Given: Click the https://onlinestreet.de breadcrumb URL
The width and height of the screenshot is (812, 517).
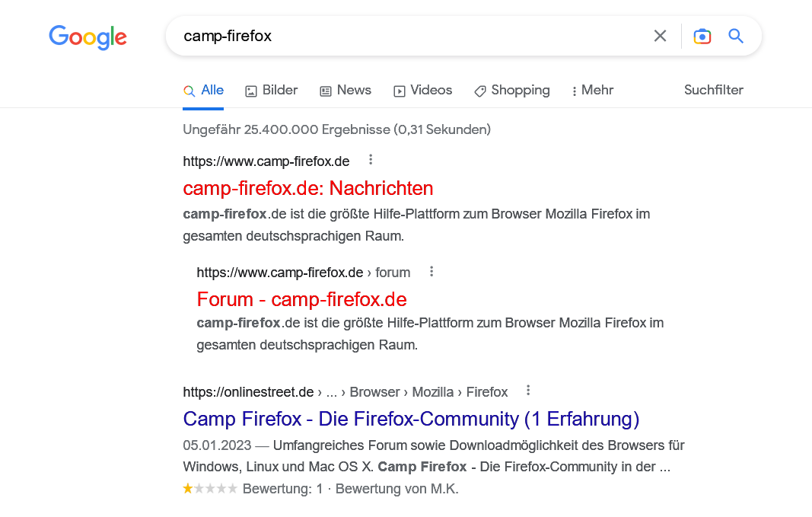Looking at the screenshot, I should (x=248, y=392).
